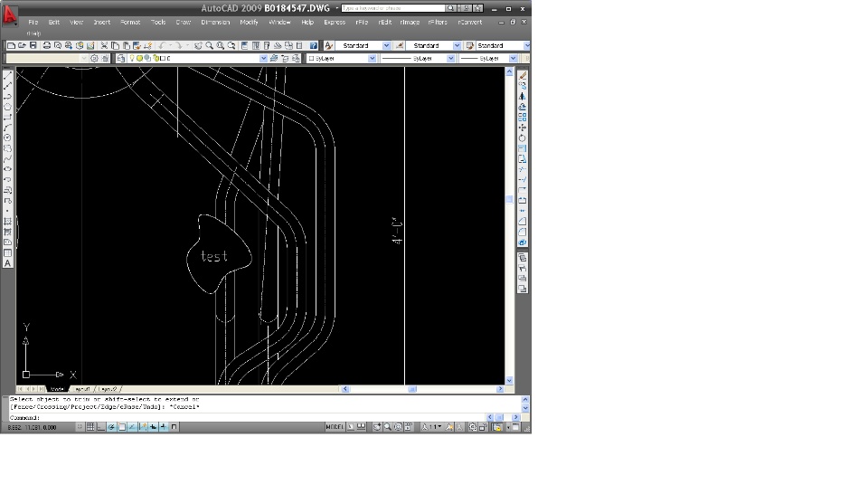Expand the workspace selector dropdown
This screenshot has width=868, height=494.
84,58
